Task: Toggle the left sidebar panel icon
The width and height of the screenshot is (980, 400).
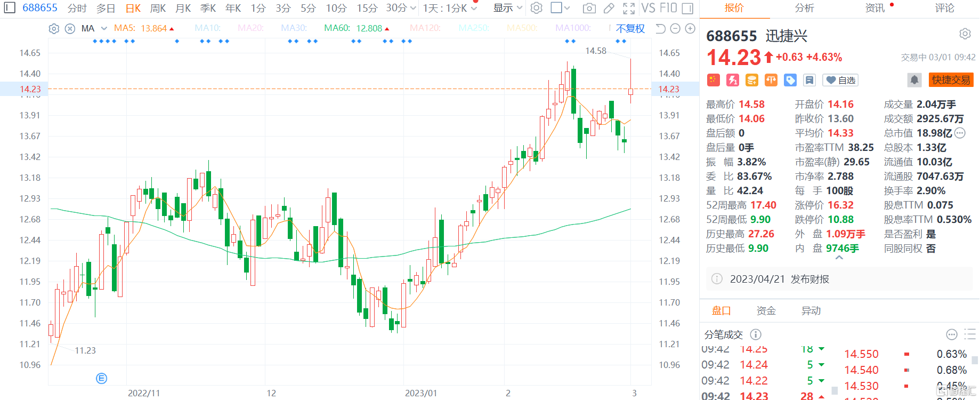Action: (x=10, y=7)
